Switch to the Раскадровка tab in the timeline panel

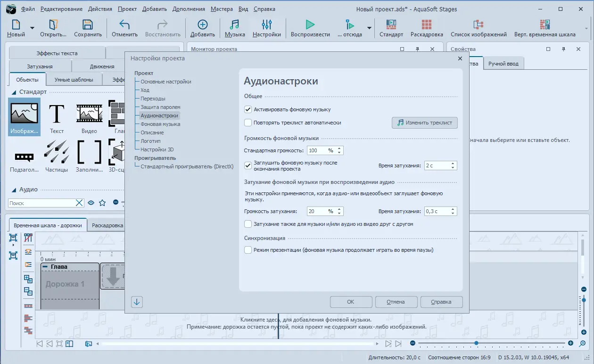107,225
